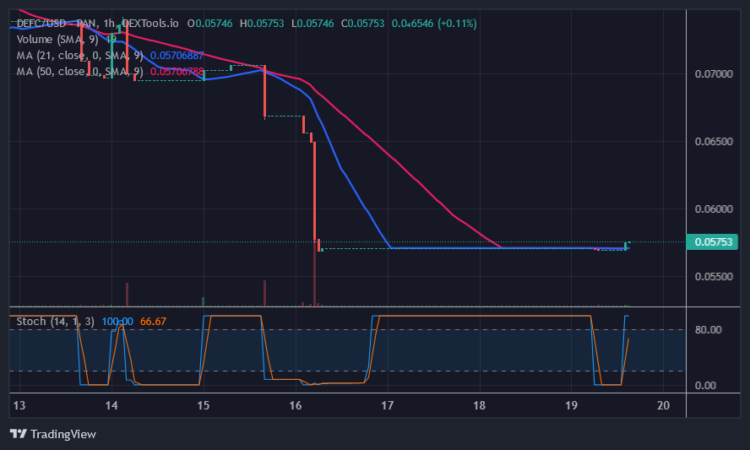Click the 0.06500 price axis label
This screenshot has height=450, width=750.
click(x=712, y=142)
